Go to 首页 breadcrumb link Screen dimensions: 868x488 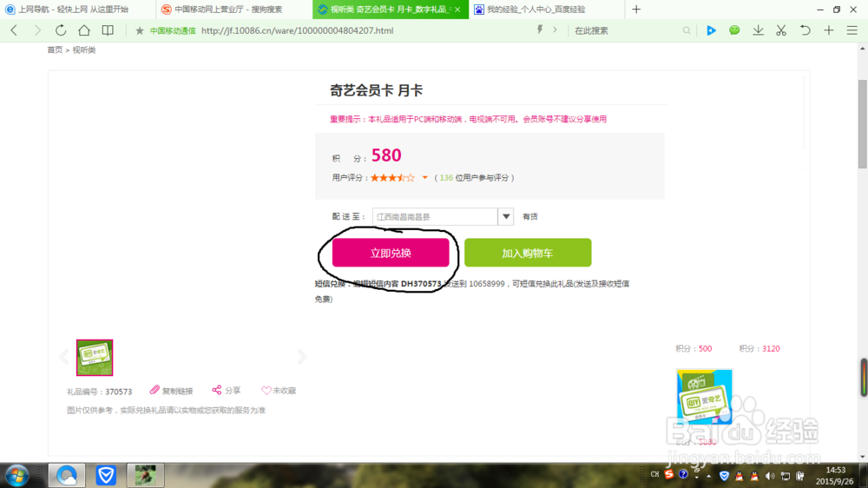click(x=55, y=49)
